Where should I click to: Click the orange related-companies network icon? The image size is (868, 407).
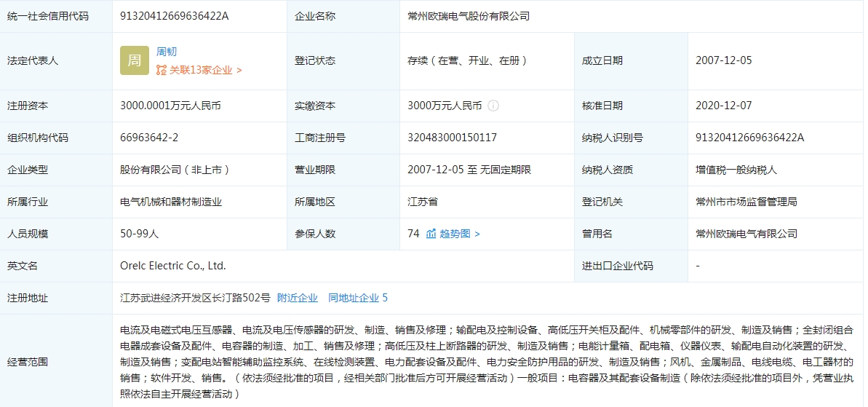(x=162, y=71)
